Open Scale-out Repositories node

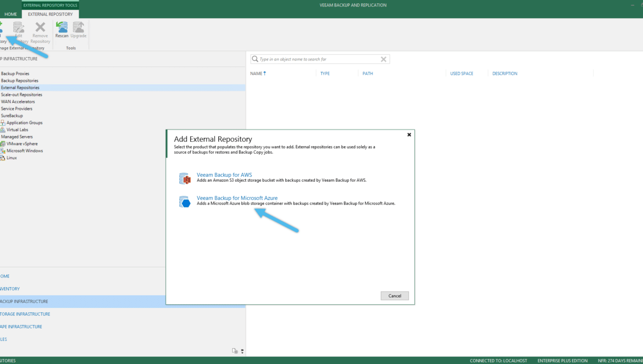tap(21, 94)
